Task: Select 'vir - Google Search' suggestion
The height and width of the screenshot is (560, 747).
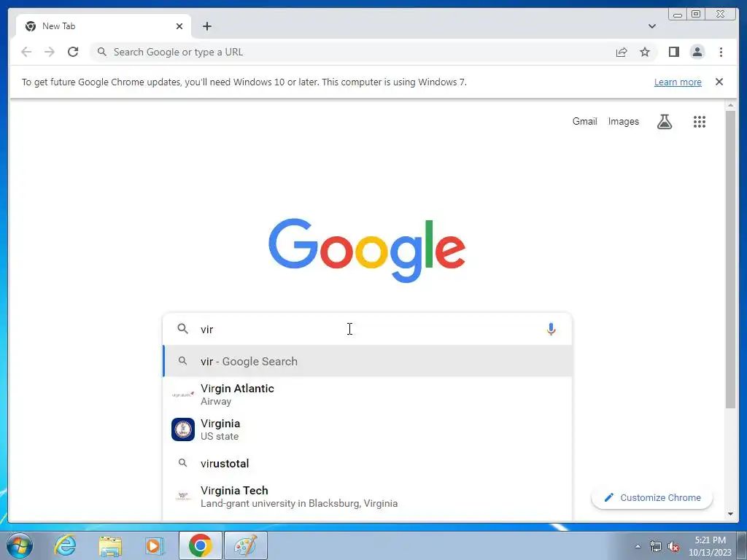Action: click(x=367, y=362)
